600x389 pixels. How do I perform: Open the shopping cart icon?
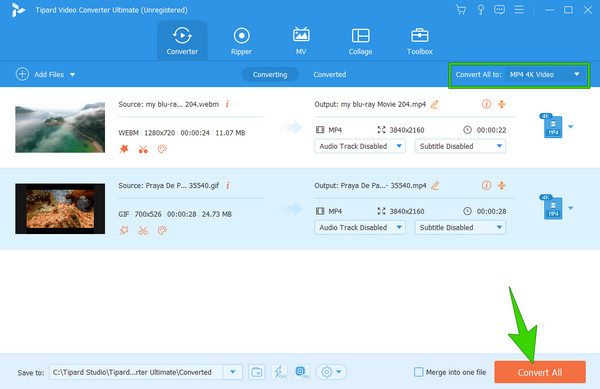pos(461,10)
